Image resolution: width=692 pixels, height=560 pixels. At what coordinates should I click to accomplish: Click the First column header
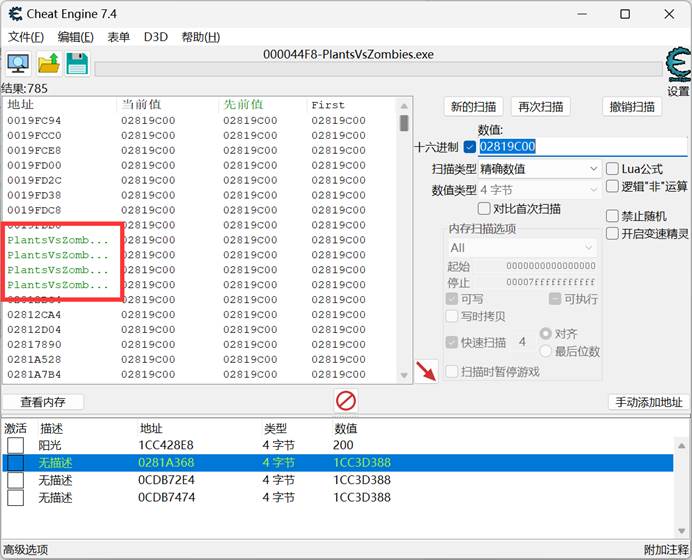tap(328, 105)
